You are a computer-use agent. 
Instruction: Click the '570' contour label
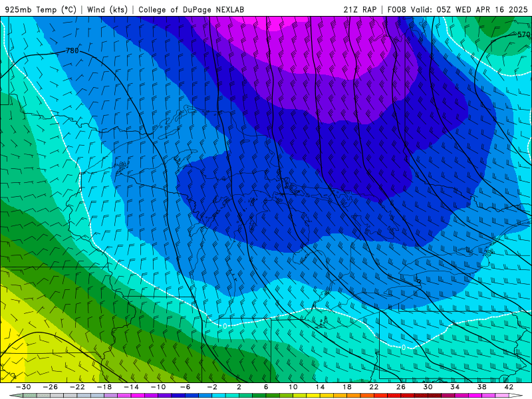pyautogui.click(x=523, y=35)
